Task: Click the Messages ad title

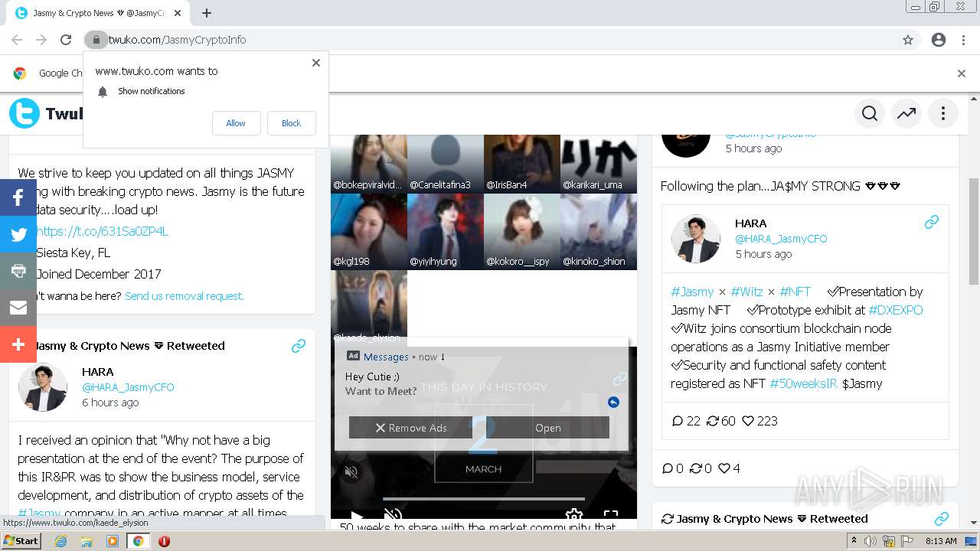Action: coord(386,357)
